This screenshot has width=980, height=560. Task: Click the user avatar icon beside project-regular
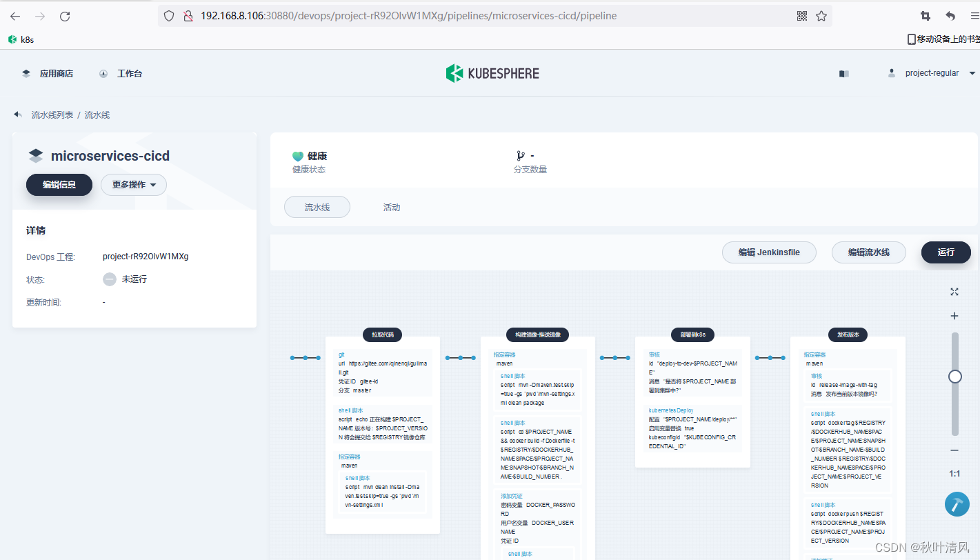coord(892,73)
